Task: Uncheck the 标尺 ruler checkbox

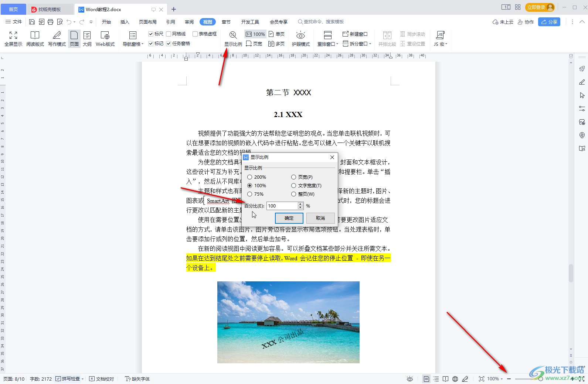Action: pyautogui.click(x=151, y=34)
